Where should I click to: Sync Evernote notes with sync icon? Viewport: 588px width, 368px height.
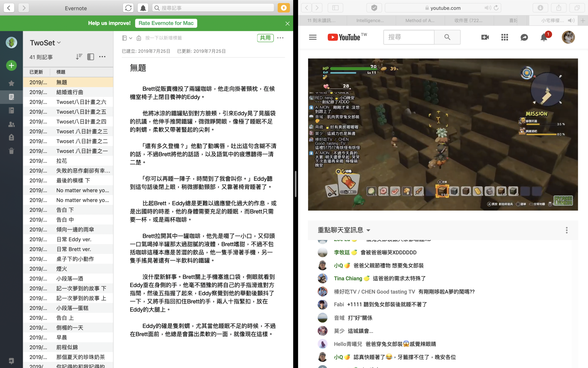tap(128, 8)
